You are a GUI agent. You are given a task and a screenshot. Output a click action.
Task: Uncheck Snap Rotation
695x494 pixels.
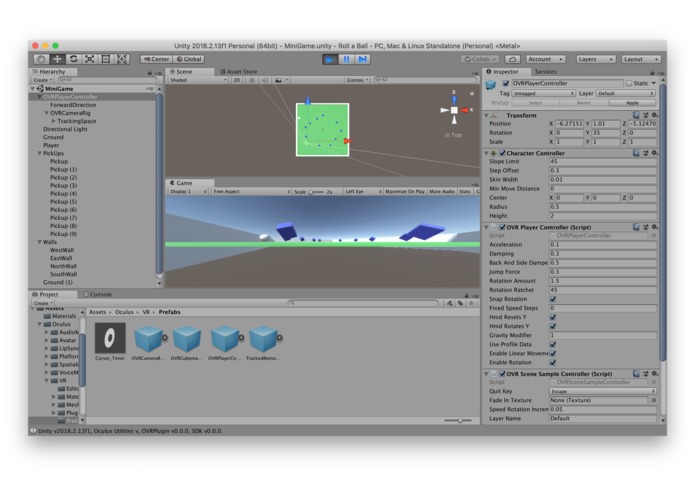553,299
